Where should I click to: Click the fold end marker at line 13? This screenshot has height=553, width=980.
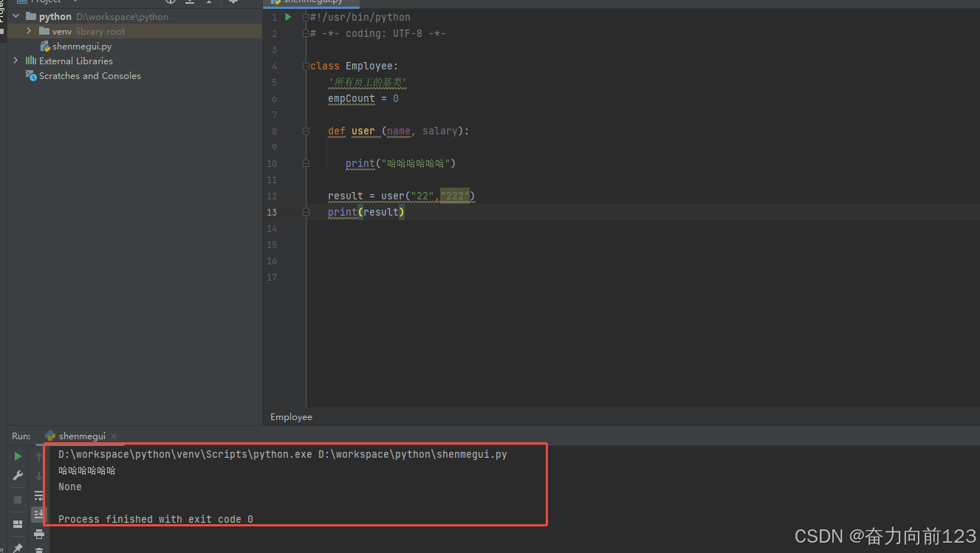[x=306, y=213]
